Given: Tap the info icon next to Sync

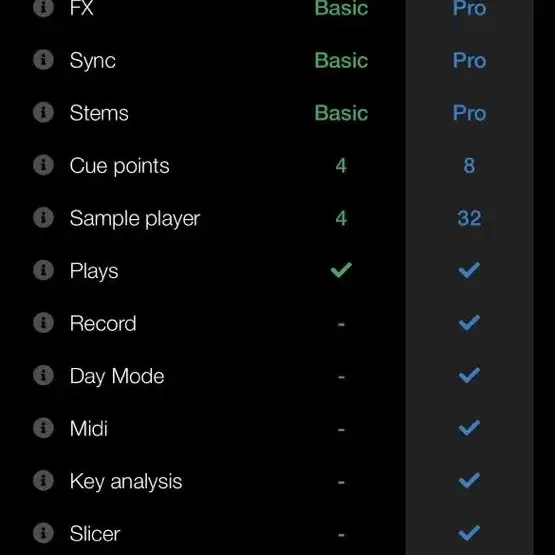Looking at the screenshot, I should coord(43,59).
